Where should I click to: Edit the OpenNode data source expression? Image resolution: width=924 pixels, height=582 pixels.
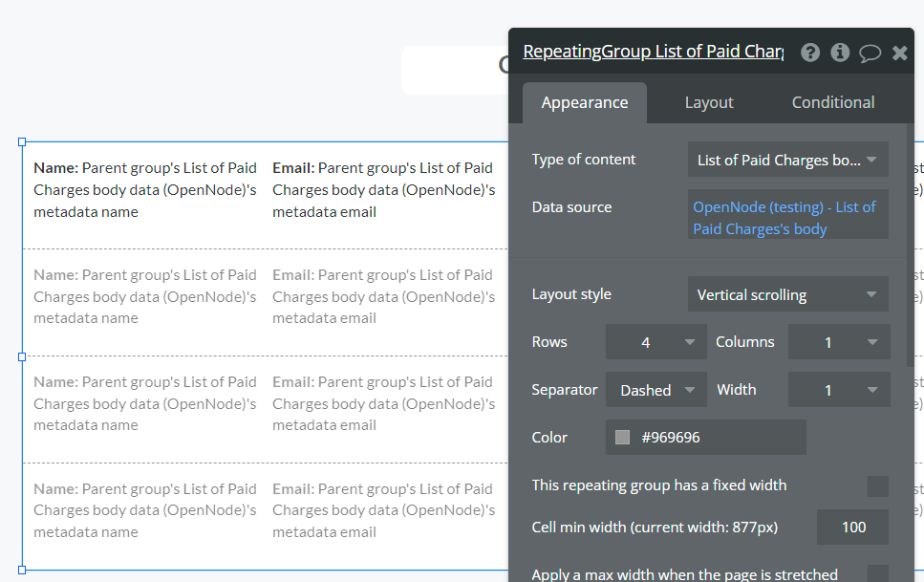pos(785,218)
